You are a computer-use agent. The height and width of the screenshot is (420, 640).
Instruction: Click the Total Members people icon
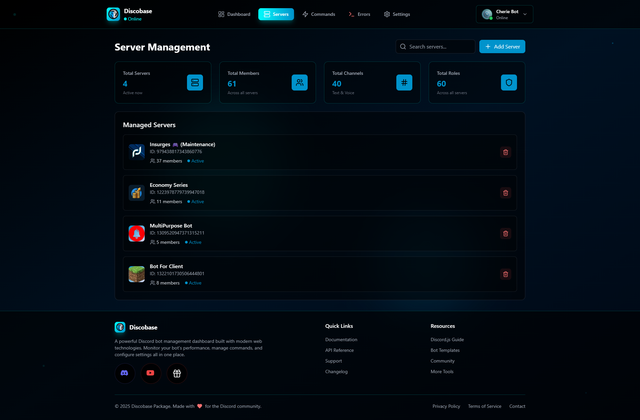tap(300, 82)
